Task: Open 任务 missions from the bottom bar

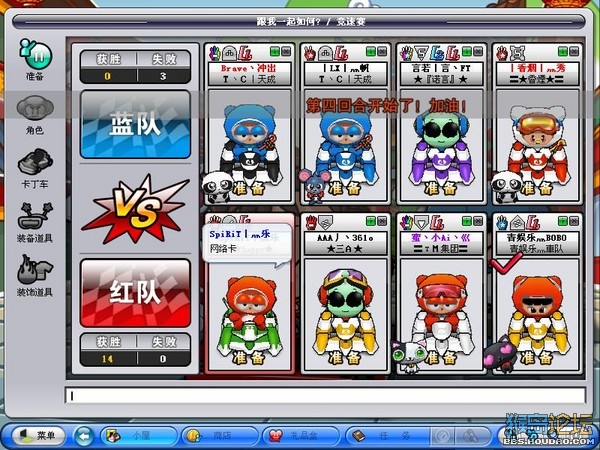Action: pyautogui.click(x=386, y=435)
